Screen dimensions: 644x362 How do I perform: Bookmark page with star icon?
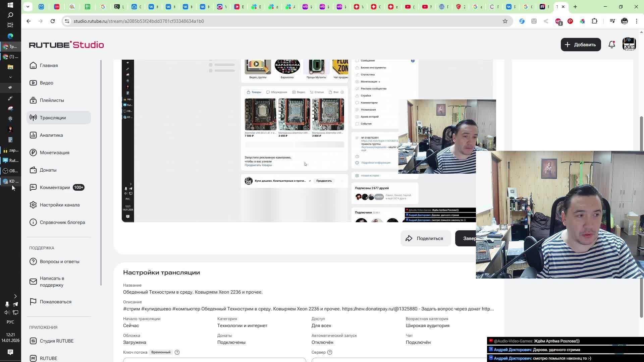pos(505,21)
